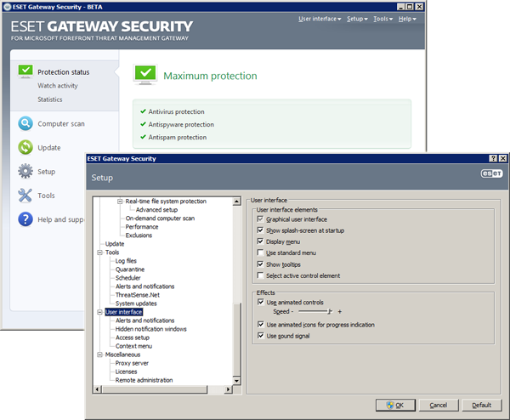Select Scheduler in setup tree
This screenshot has height=420, width=510.
(127, 278)
